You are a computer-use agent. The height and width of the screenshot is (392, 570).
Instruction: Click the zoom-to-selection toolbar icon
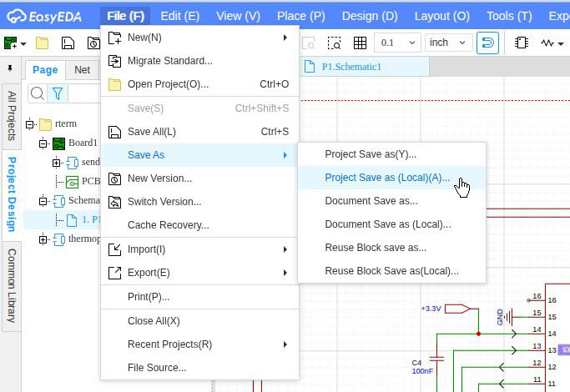[334, 43]
